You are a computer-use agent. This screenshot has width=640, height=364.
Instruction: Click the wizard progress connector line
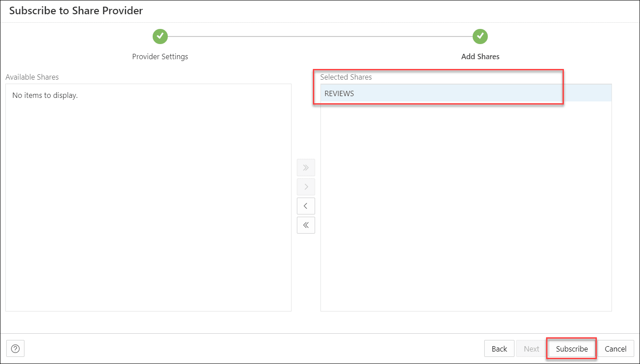tap(320, 36)
